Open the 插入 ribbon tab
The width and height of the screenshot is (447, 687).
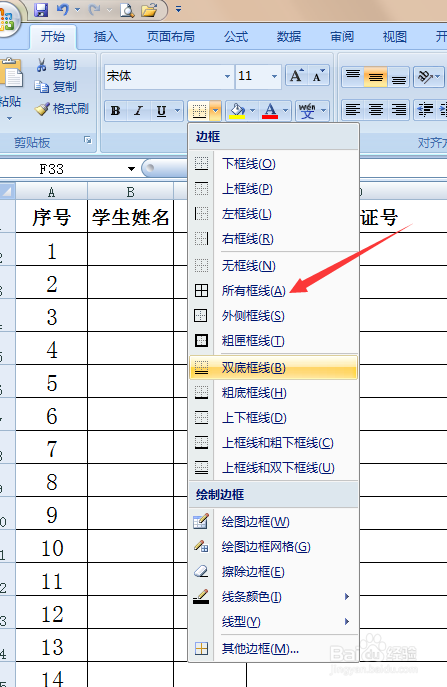(x=106, y=36)
